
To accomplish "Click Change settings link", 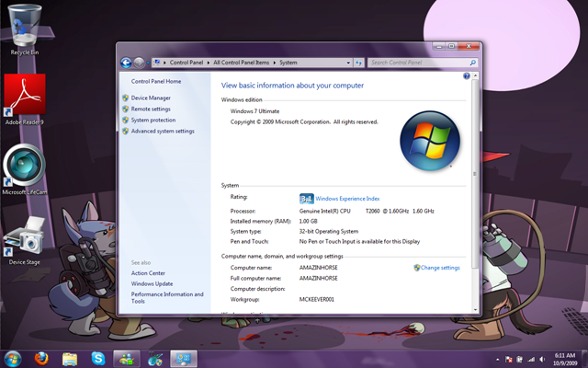I will click(440, 268).
